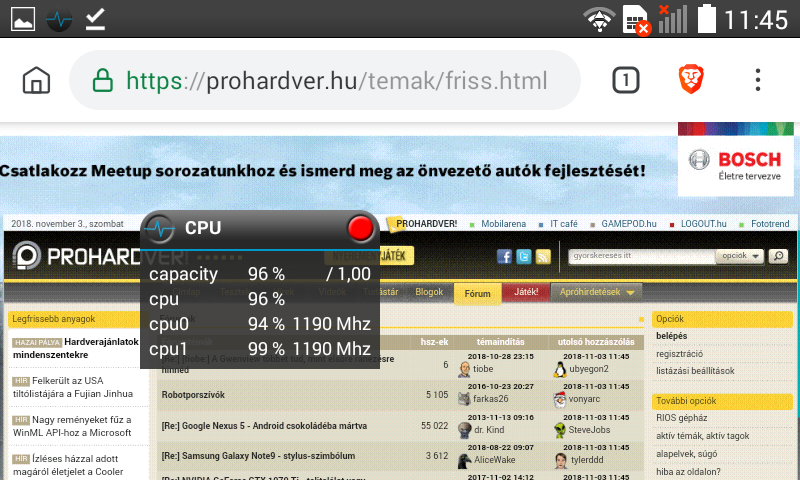Screen dimensions: 800x480
Task: Open the alapelvek, súgó link
Action: click(686, 454)
